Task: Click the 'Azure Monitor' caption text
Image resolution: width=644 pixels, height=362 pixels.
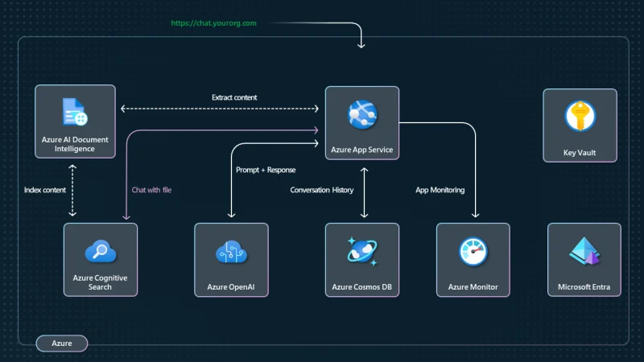Action: click(473, 287)
